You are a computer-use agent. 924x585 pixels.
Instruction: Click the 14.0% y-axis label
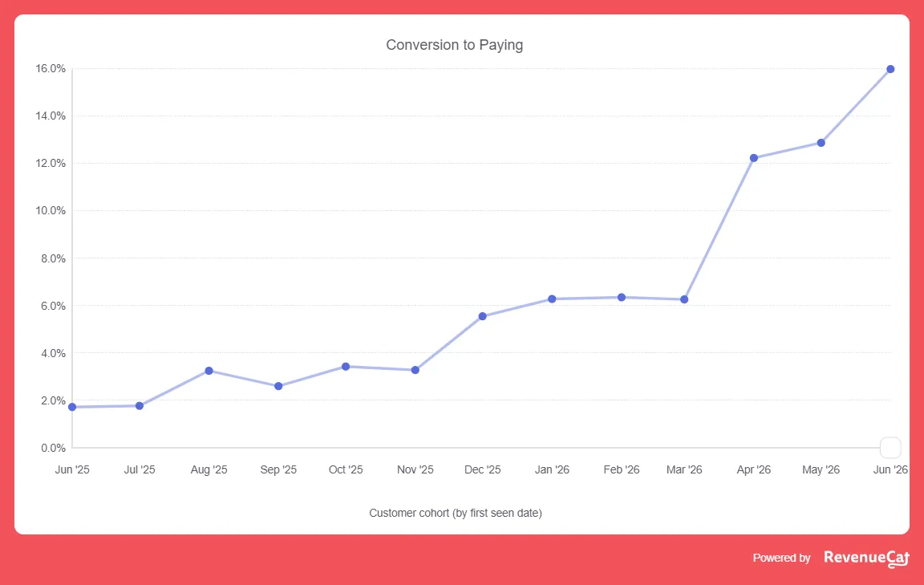(x=51, y=116)
